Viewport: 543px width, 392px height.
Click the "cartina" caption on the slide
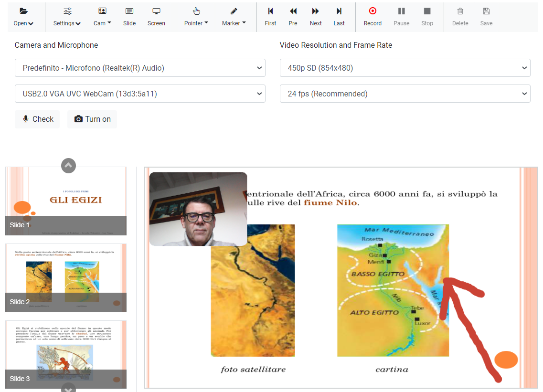click(392, 370)
